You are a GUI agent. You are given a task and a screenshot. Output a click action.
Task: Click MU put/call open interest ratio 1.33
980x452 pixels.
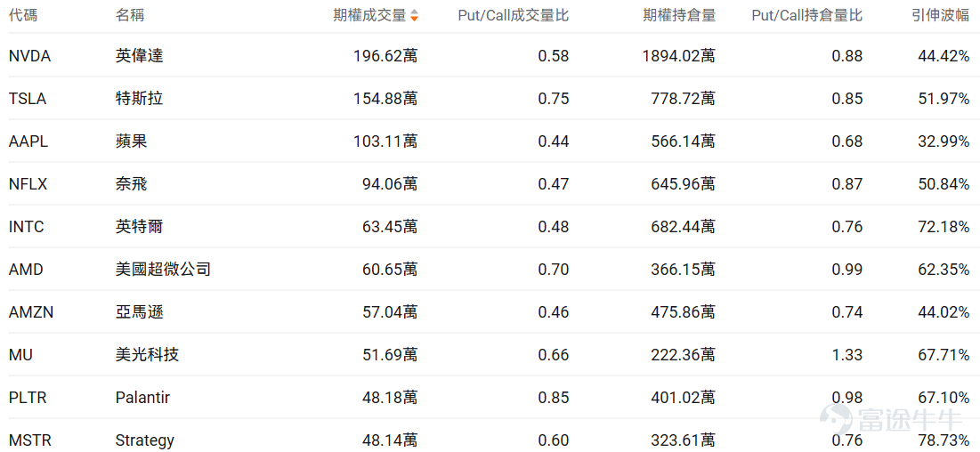(847, 355)
